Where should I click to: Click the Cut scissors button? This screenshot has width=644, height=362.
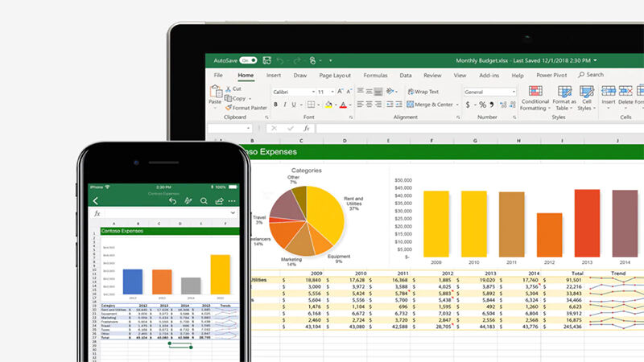233,88
